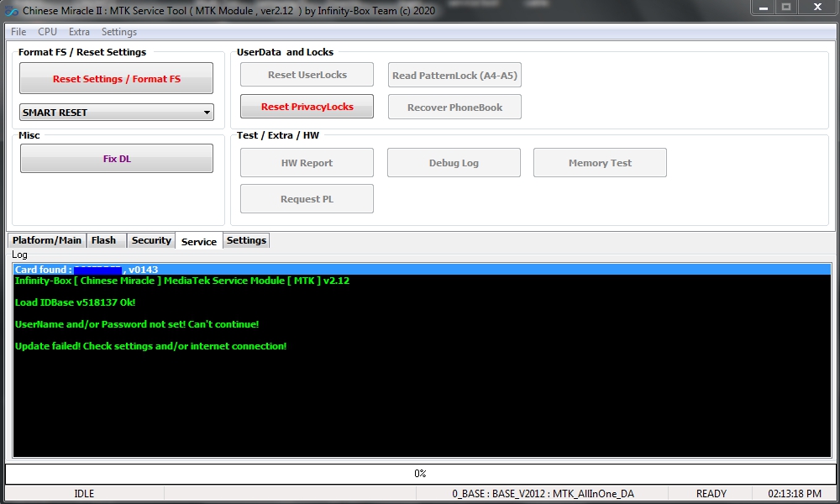The image size is (840, 504).
Task: Click the Debug Log button
Action: (454, 162)
